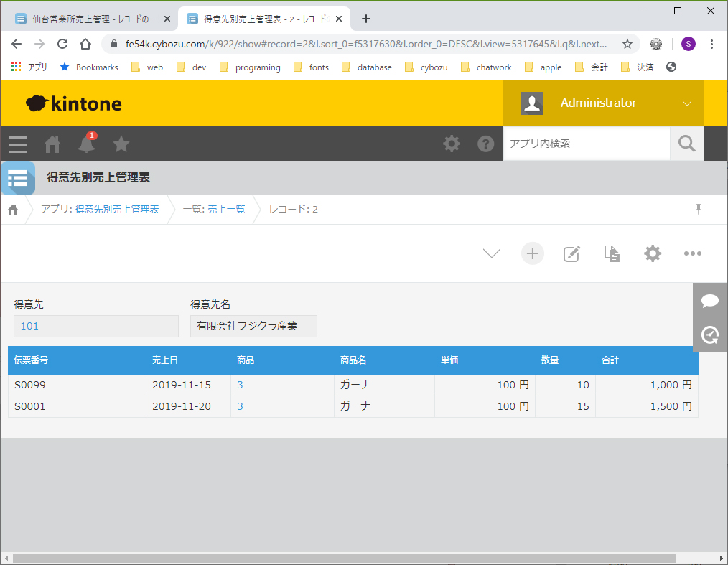Open the cybozu bookmarks folder

[426, 67]
